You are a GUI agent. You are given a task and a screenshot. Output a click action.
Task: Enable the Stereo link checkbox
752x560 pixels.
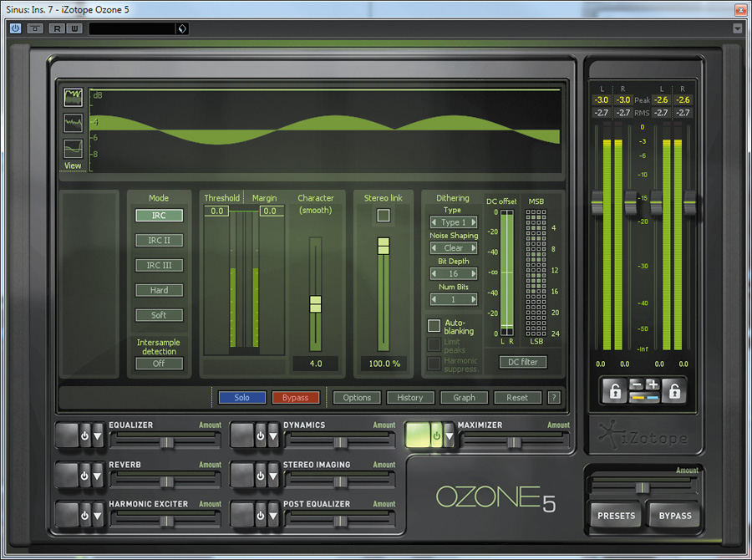point(384,216)
